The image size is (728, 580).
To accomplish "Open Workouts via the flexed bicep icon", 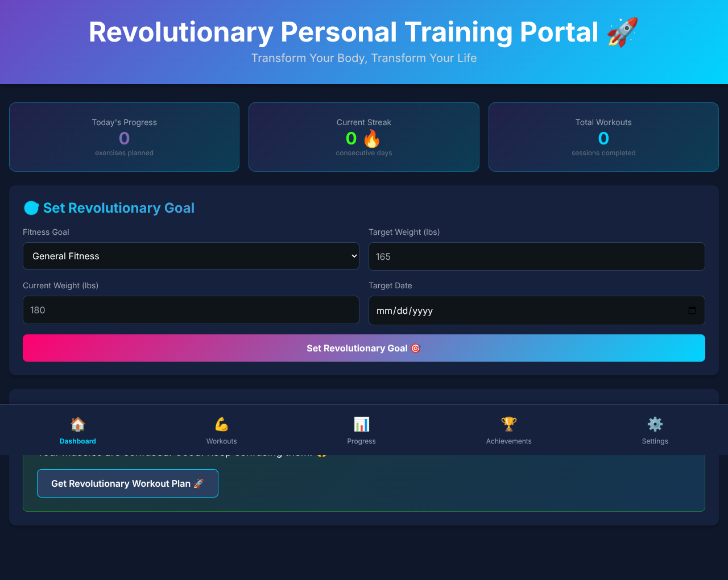I will click(x=221, y=424).
